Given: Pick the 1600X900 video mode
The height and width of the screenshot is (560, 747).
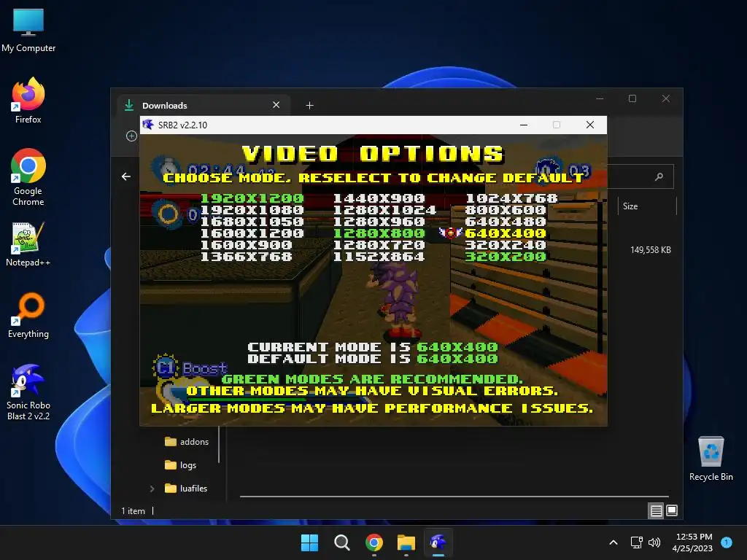Looking at the screenshot, I should (x=246, y=245).
